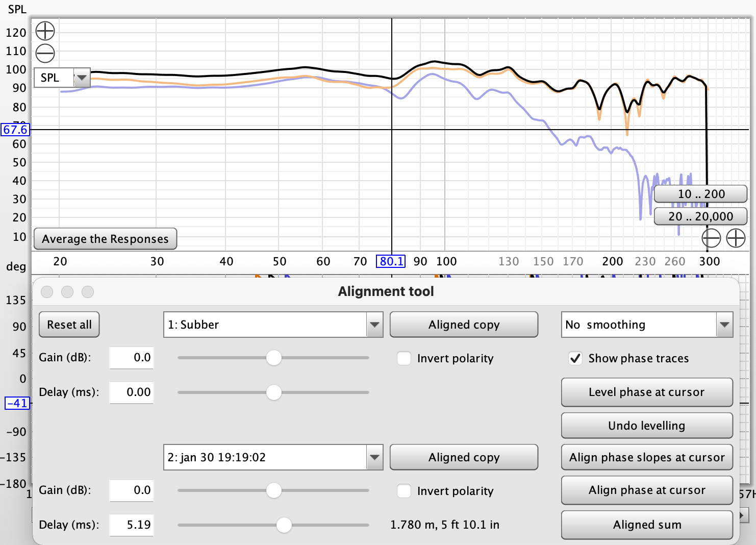Toggle Invert polarity for jan 30 measurement
756x545 pixels.
(404, 491)
